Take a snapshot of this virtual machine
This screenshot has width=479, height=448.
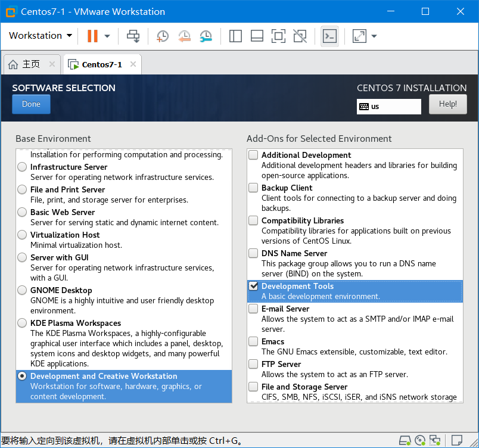[x=163, y=36]
